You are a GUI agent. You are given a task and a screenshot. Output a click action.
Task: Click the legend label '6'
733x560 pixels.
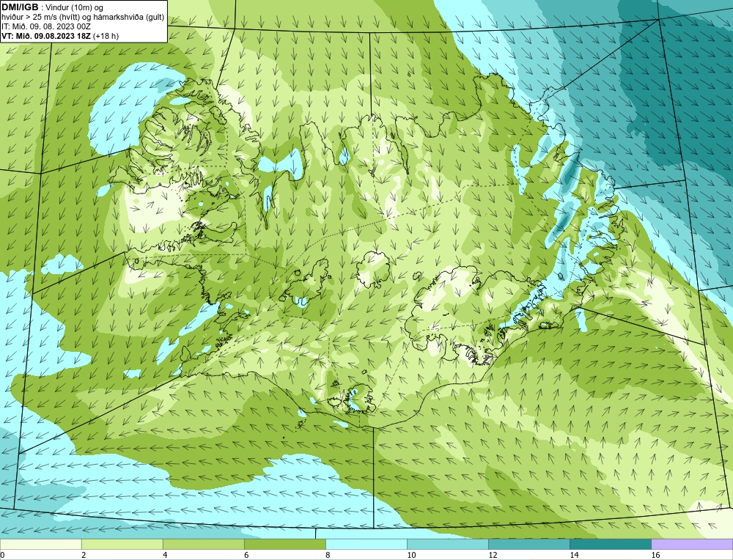tap(246, 556)
